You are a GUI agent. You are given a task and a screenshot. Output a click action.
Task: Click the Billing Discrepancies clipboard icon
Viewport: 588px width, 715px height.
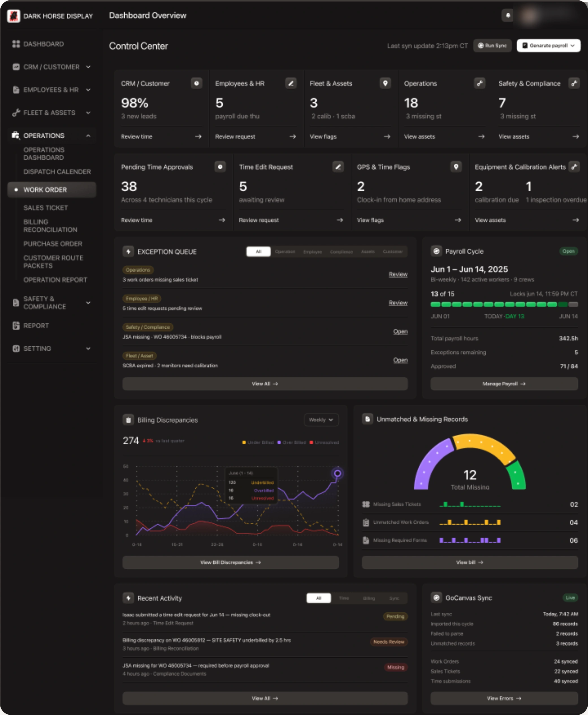[x=128, y=420]
